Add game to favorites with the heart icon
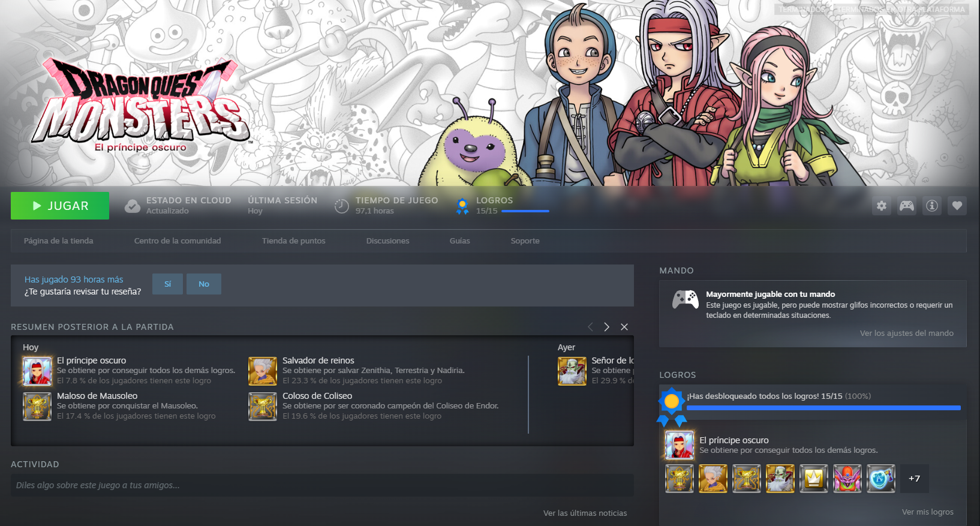The width and height of the screenshot is (980, 526). point(957,206)
